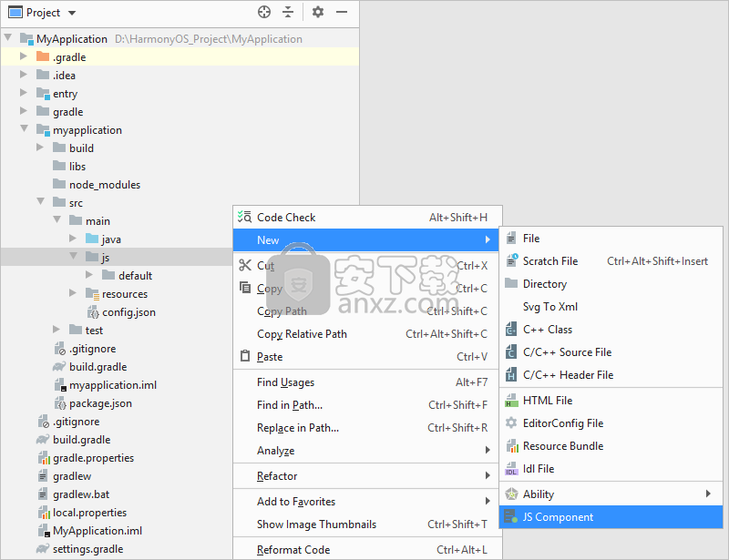Choose Show Image Thumbnails
Viewport: 729px width, 560px height.
click(x=367, y=524)
